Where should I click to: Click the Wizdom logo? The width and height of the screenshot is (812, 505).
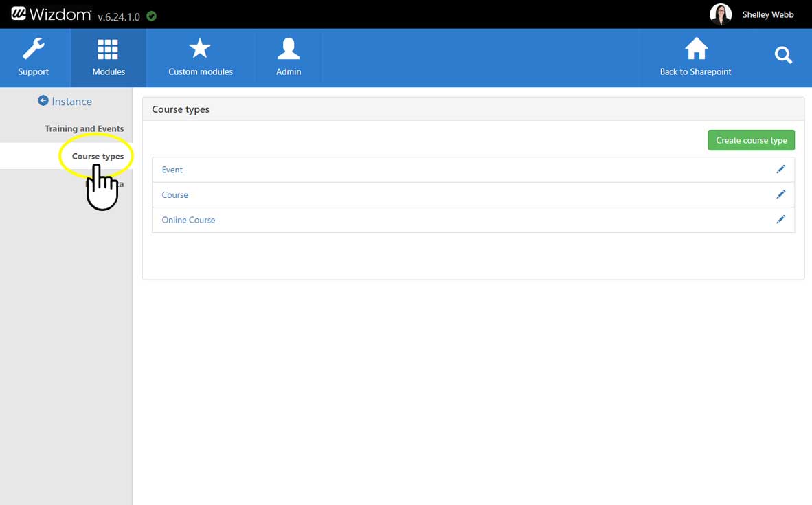51,14
